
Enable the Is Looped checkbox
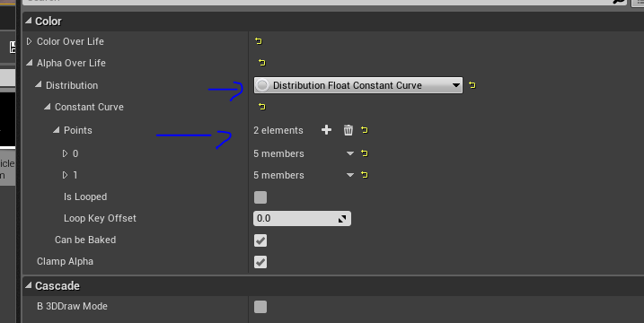pos(260,197)
